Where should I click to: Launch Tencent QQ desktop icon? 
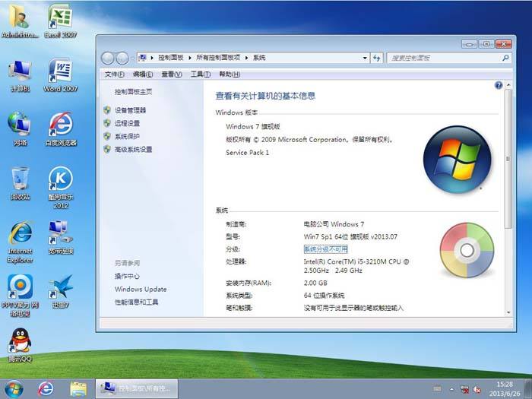click(20, 341)
